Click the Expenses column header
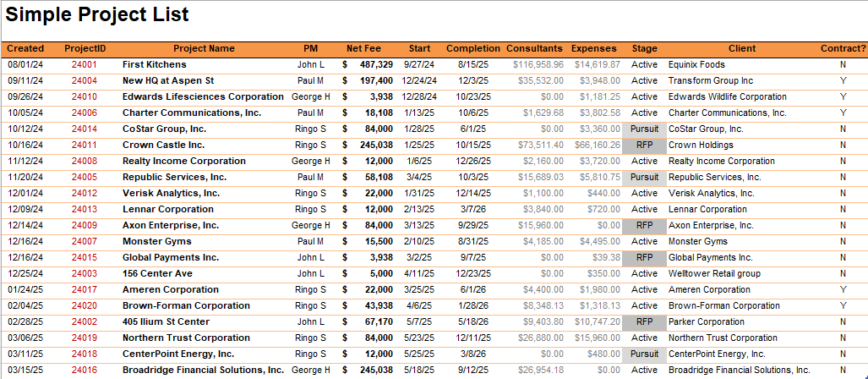 593,49
